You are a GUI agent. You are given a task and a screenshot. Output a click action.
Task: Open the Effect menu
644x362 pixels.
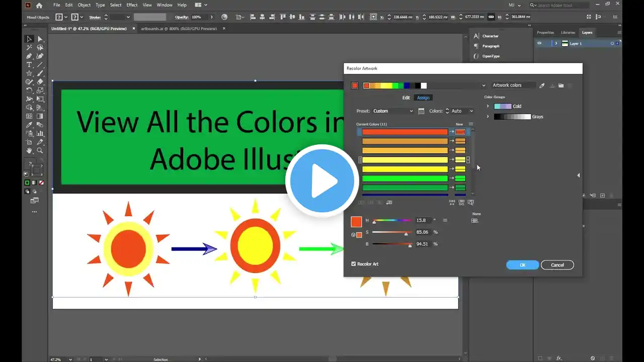[x=132, y=5]
